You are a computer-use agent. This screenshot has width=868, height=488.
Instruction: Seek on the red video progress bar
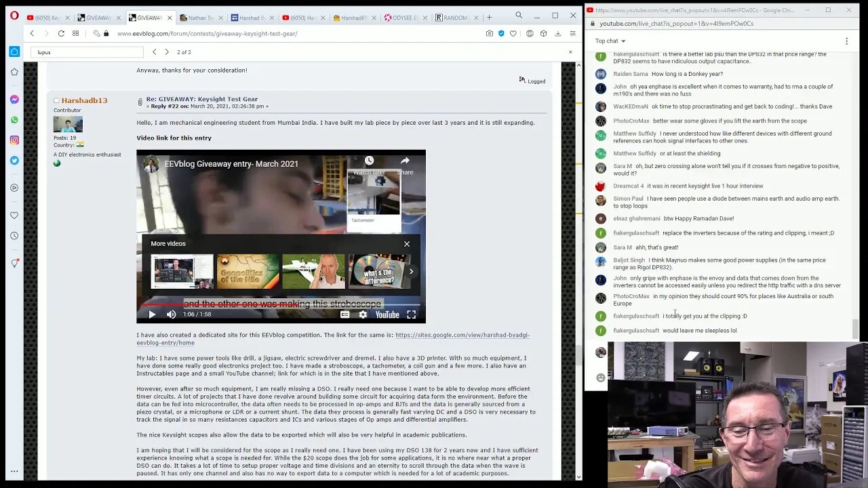pos(281,304)
